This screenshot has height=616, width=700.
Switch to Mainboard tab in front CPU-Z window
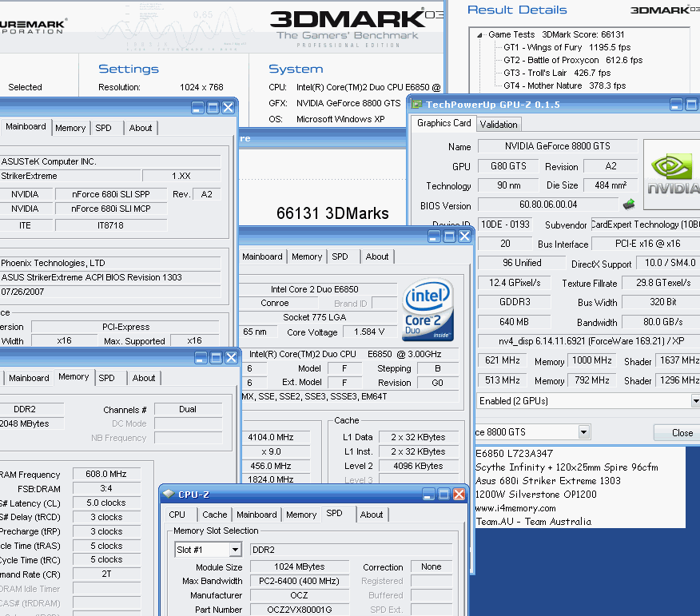pos(257,515)
